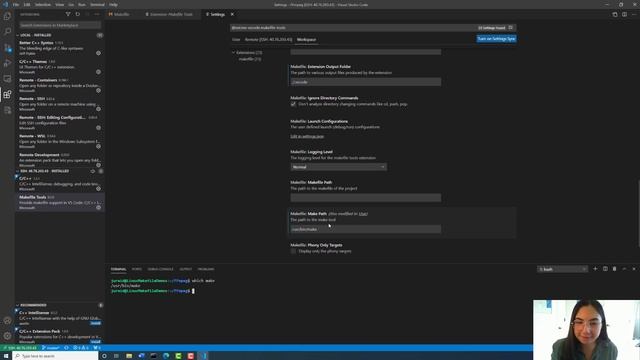Manage gear for C/C++ SSH-installed extension

pos(98,189)
